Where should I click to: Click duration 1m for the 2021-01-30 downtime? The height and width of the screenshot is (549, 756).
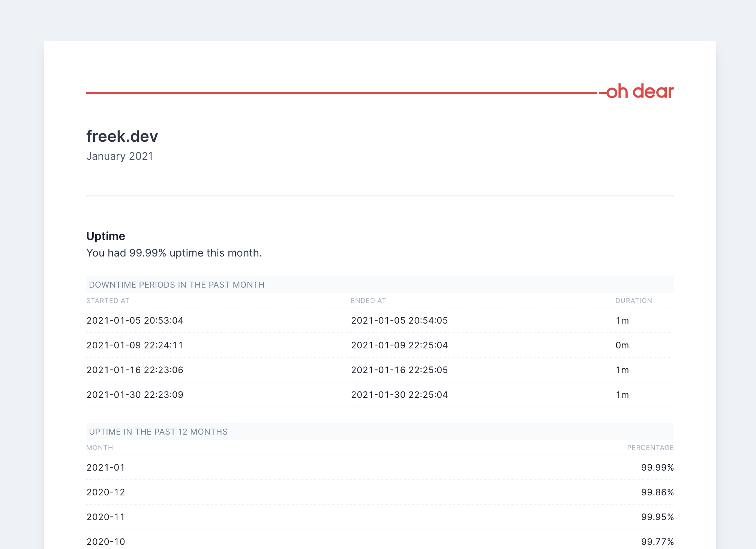point(622,395)
